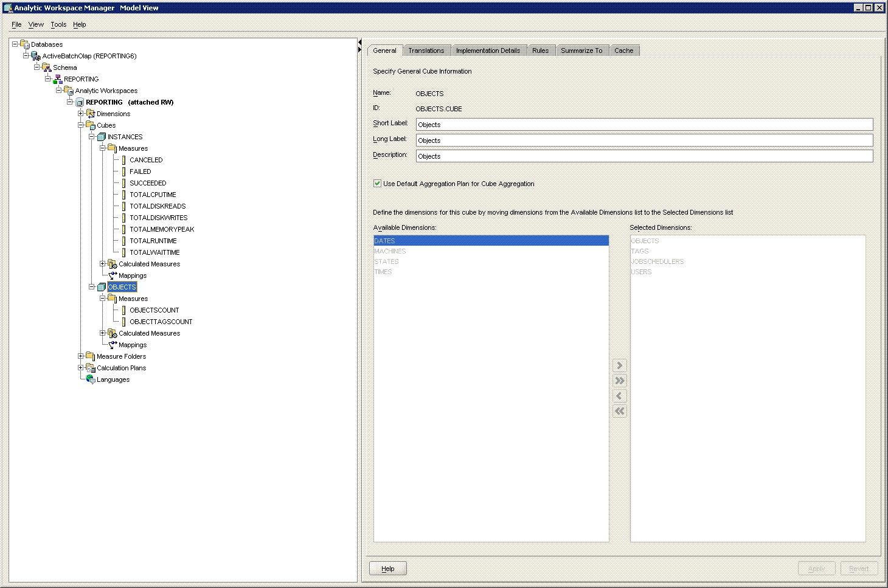Click into the Short Label field

[x=644, y=125]
